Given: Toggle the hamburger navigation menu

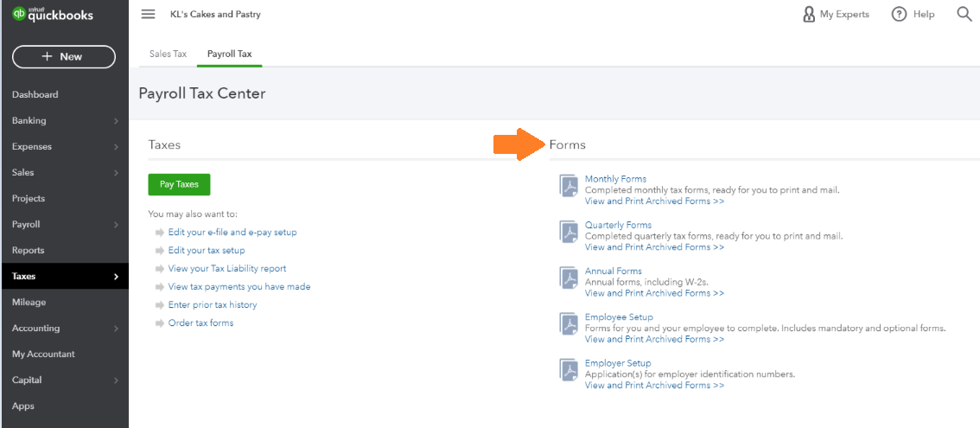Looking at the screenshot, I should coord(148,15).
